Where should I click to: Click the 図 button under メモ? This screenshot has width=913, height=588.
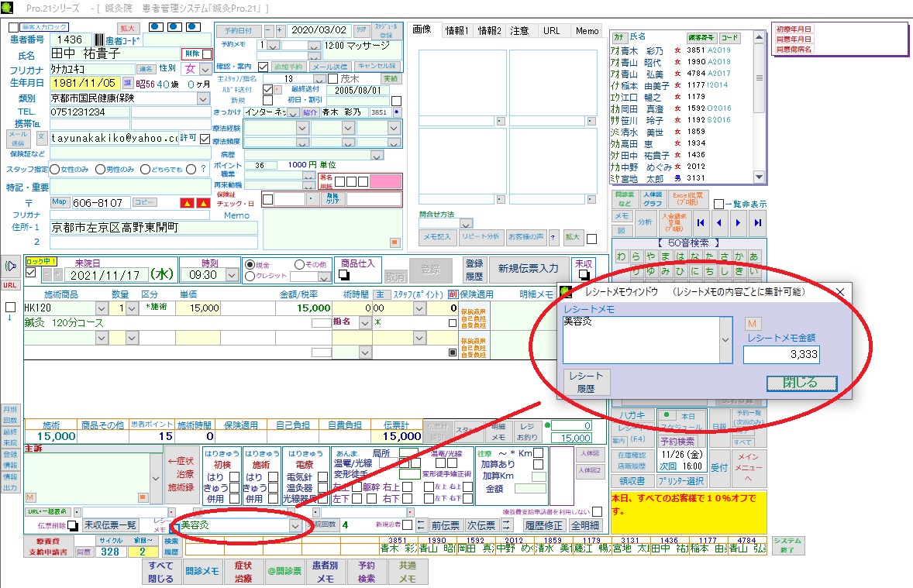tap(622, 230)
